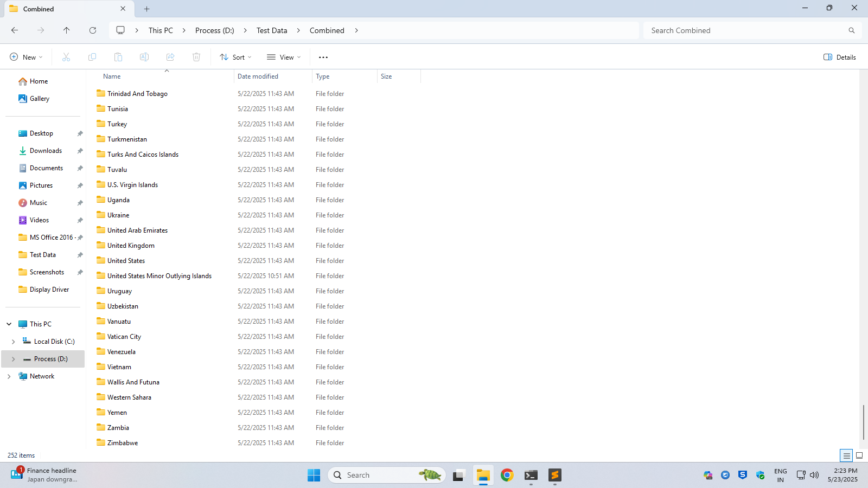Navigate to Test Data breadcrumb
Image resolution: width=868 pixels, height=488 pixels.
272,30
